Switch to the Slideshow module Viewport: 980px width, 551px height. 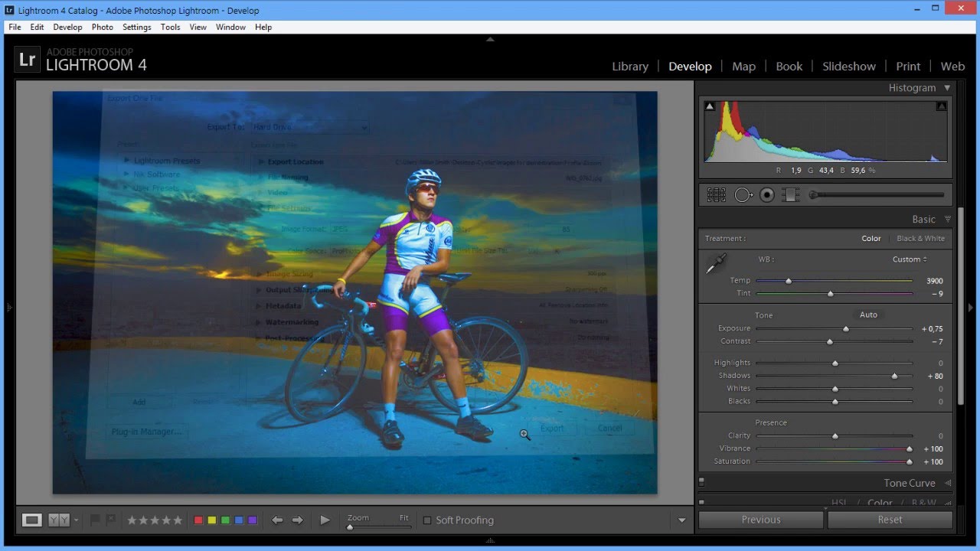click(x=849, y=67)
